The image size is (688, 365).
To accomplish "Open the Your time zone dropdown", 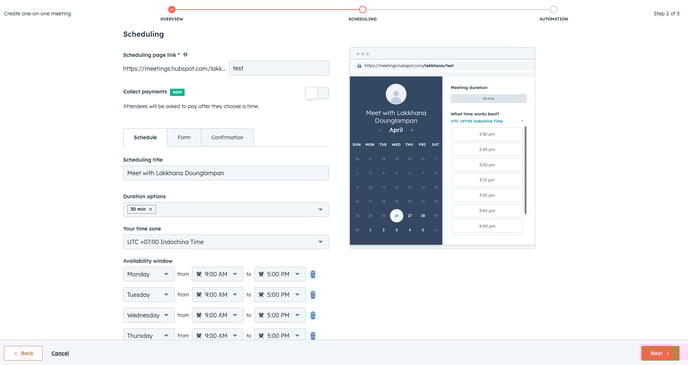I will click(x=226, y=242).
